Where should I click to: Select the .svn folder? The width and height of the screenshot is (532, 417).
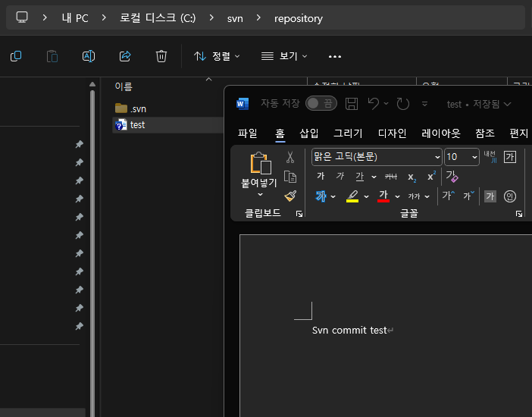(x=130, y=108)
